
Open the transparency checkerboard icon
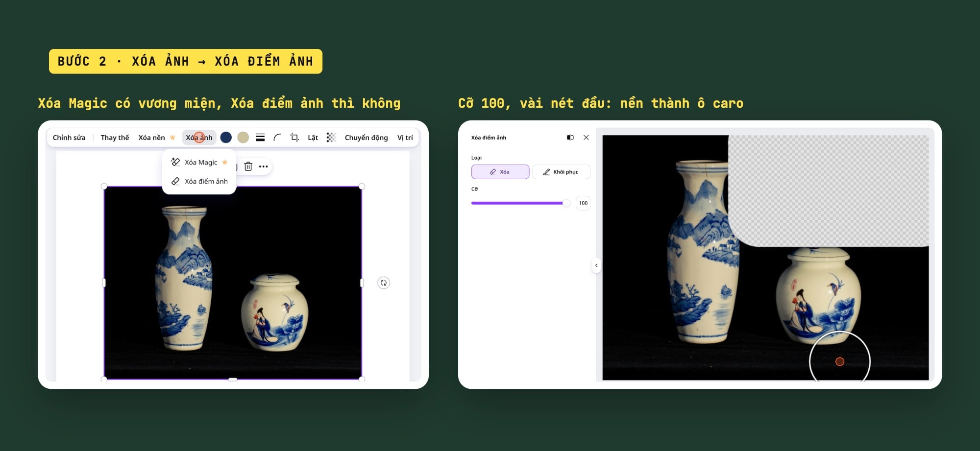click(331, 138)
